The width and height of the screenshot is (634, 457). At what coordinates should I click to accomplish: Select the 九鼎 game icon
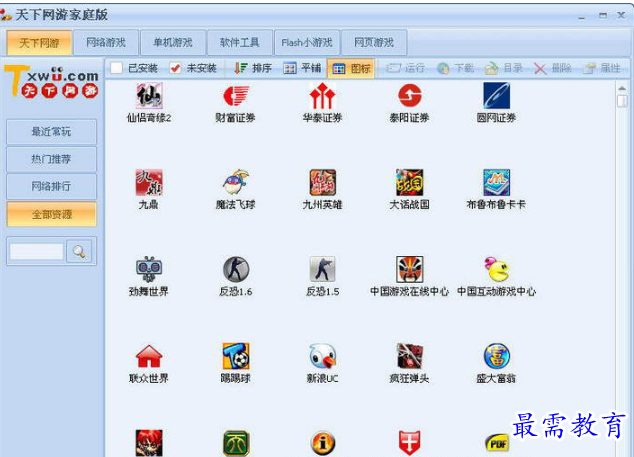pyautogui.click(x=149, y=182)
